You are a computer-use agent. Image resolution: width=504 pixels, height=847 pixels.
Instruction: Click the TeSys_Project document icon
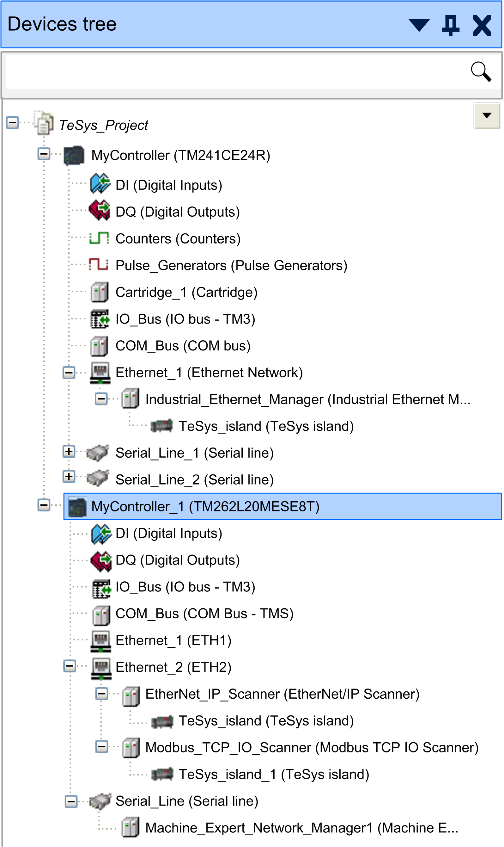click(44, 123)
